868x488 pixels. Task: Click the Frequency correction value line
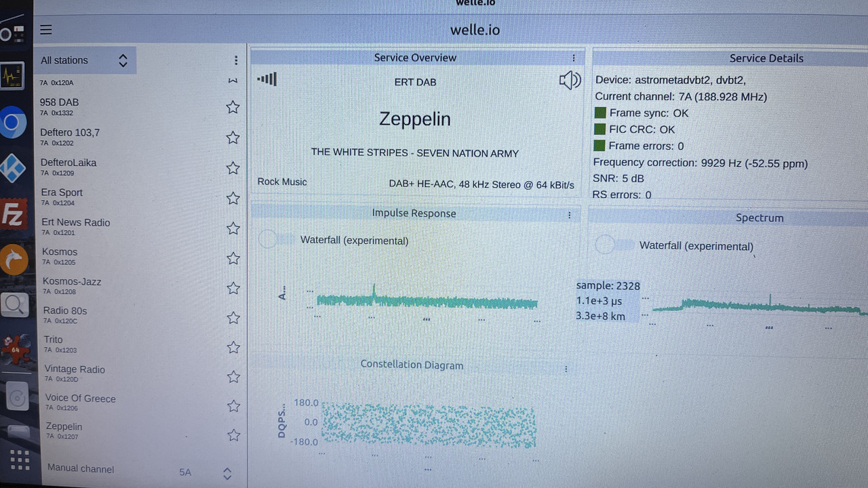701,163
